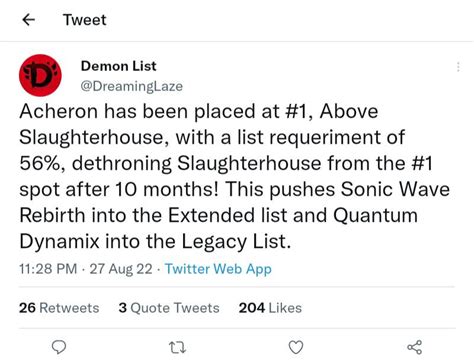Click the 11:28 PM timestamp
The image size is (474, 363).
[48, 269]
